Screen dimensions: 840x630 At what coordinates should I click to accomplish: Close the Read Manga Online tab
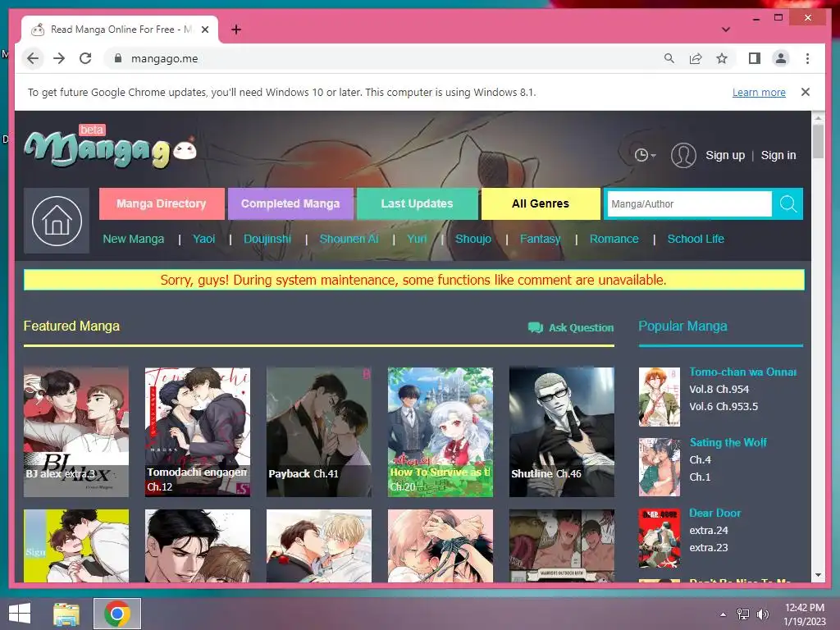coord(204,30)
